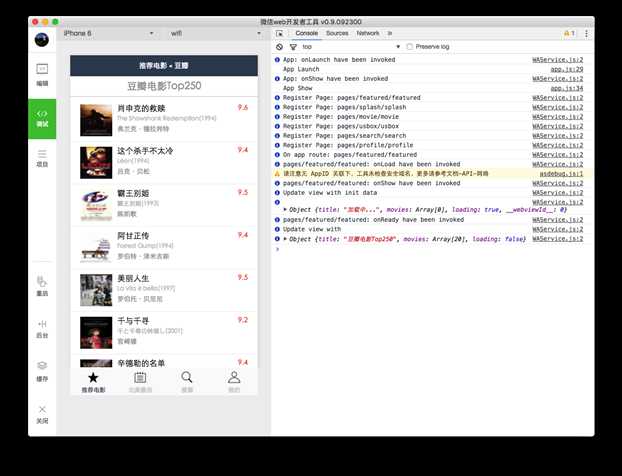Click the 后台 (background) sidebar icon
This screenshot has height=476, width=622.
click(x=42, y=329)
